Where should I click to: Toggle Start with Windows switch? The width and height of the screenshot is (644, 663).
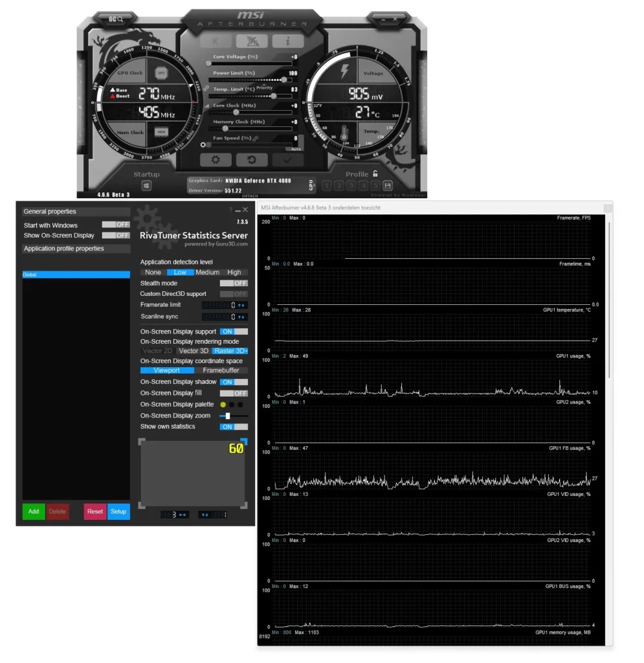pyautogui.click(x=116, y=225)
